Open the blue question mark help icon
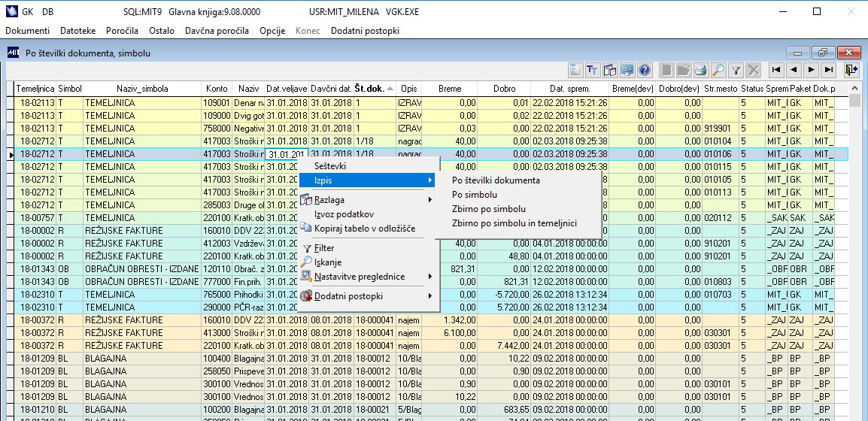 (644, 70)
